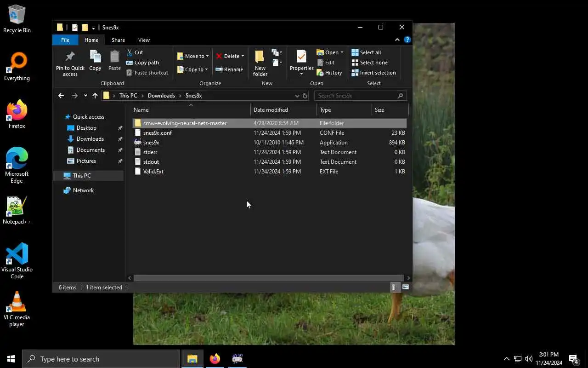Open Pictures in navigation pane
This screenshot has width=588, height=368.
tap(86, 161)
